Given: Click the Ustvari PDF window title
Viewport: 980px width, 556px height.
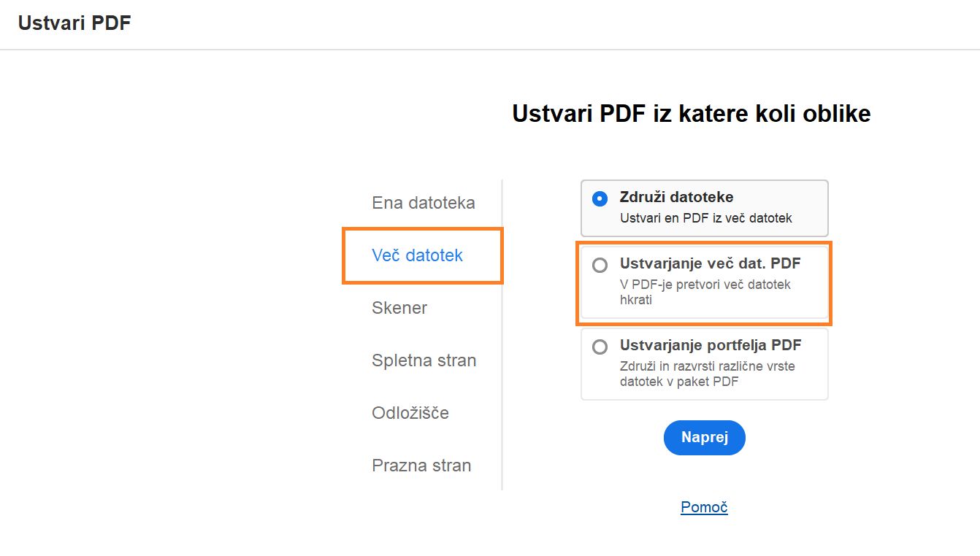Looking at the screenshot, I should tap(74, 23).
